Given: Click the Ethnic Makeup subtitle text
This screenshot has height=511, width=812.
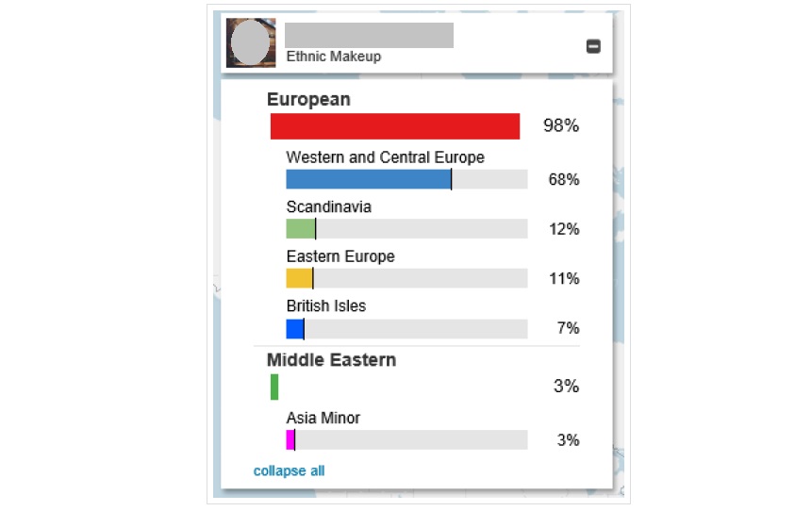Looking at the screenshot, I should pos(334,57).
